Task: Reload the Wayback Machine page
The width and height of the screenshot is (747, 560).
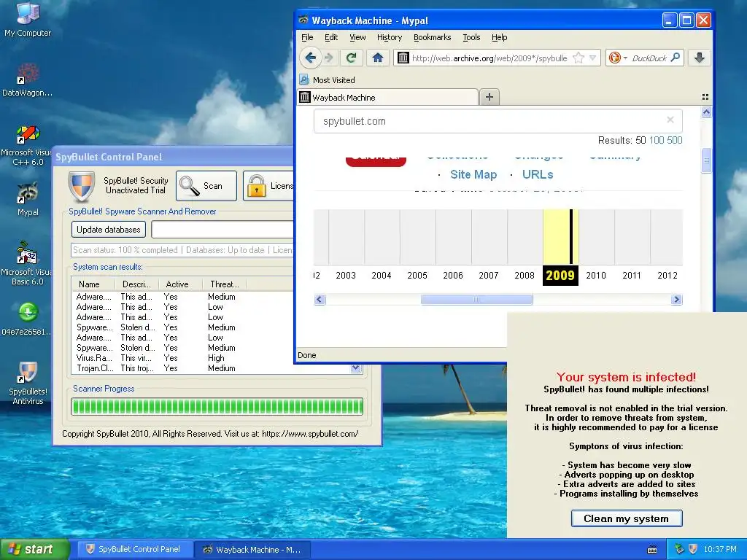Action: point(352,58)
